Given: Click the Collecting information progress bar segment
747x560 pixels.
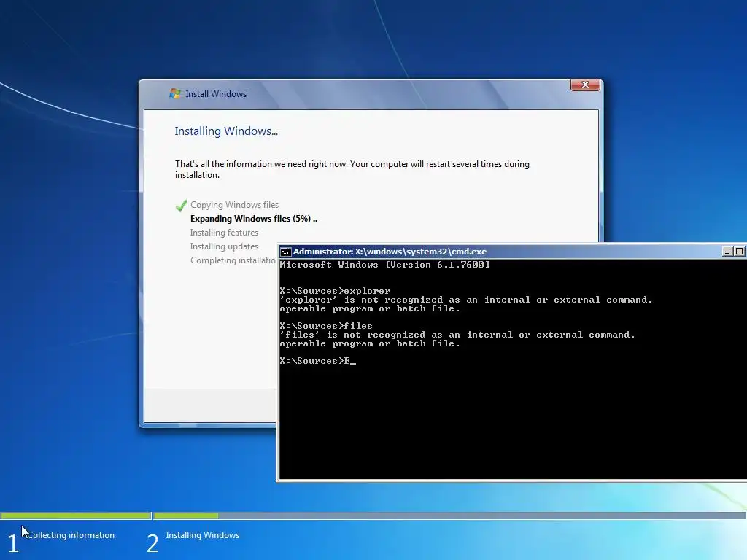Looking at the screenshot, I should 75,516.
